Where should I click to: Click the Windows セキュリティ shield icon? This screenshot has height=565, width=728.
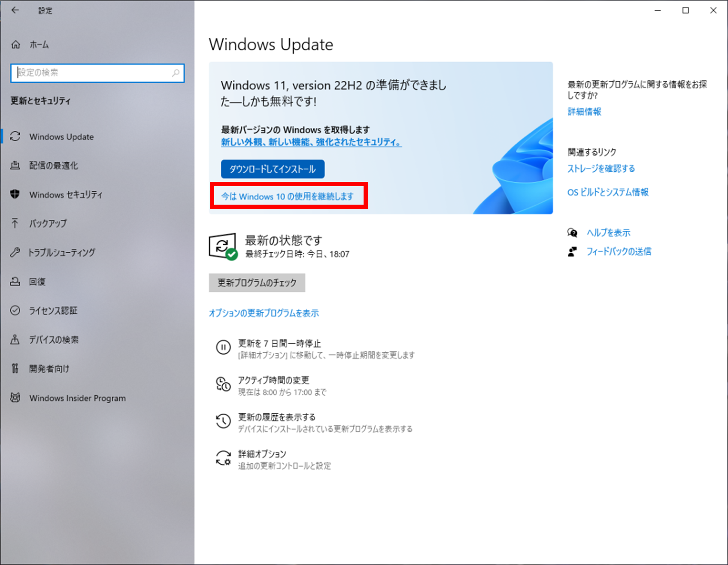click(x=15, y=194)
